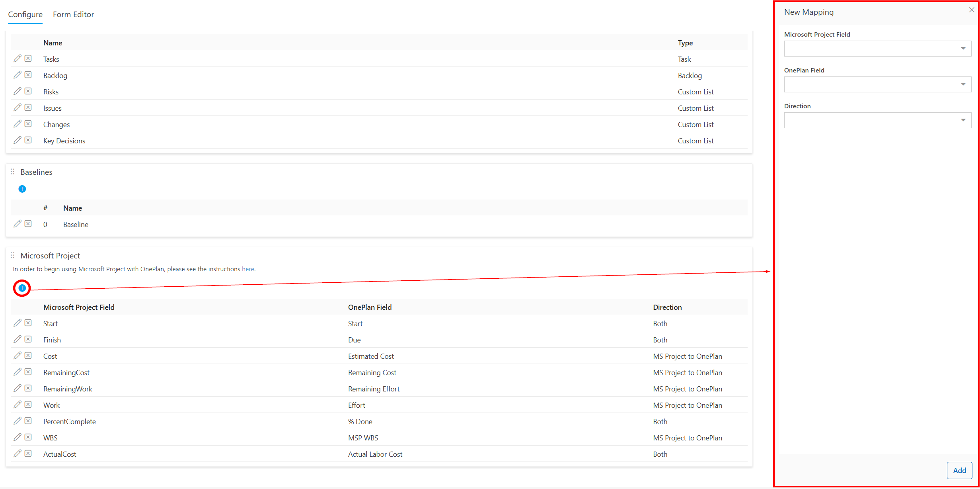Click the 'Effort' OnePlan field cell
This screenshot has width=980, height=489.
357,405
